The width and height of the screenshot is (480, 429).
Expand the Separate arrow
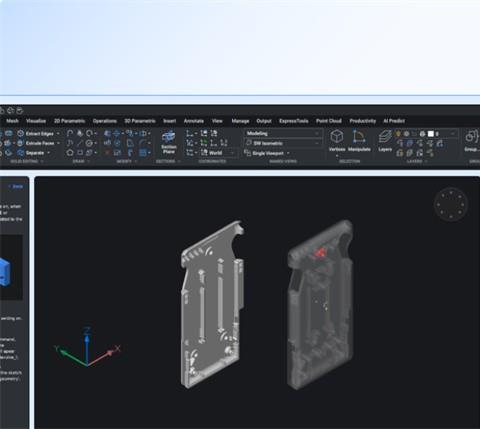coord(49,153)
